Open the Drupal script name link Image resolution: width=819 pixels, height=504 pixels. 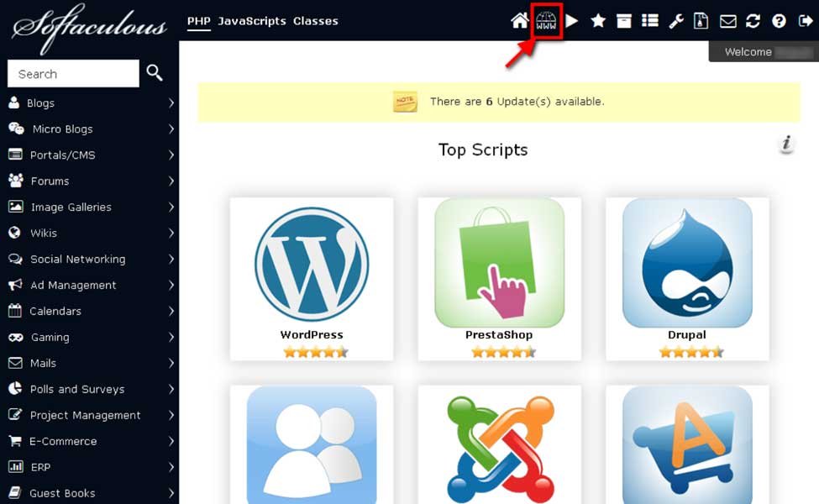(687, 335)
